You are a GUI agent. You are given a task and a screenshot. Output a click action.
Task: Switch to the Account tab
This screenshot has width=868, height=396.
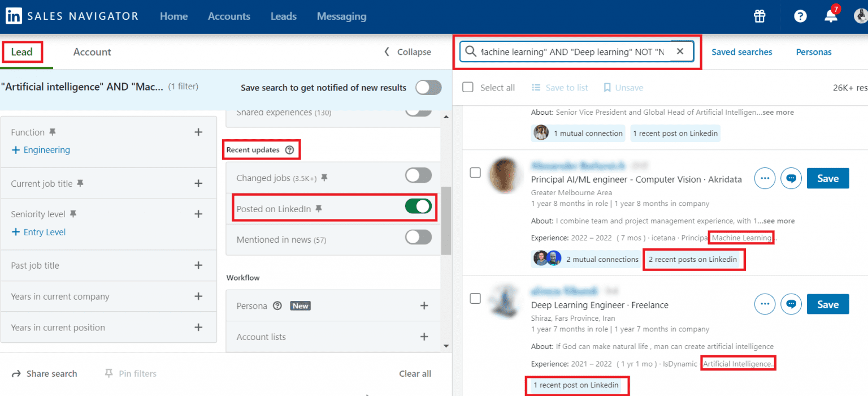(x=92, y=51)
